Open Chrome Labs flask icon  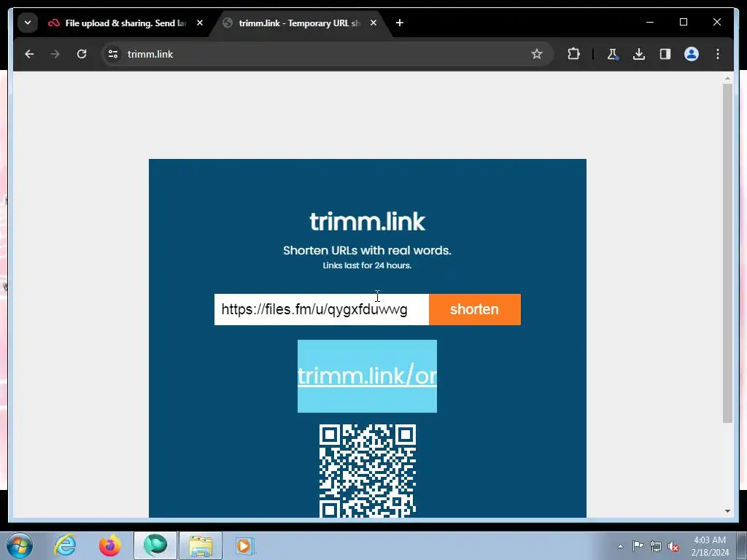click(613, 54)
